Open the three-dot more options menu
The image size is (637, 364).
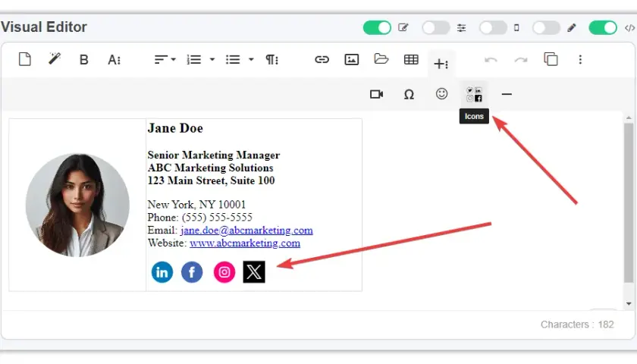(x=580, y=60)
